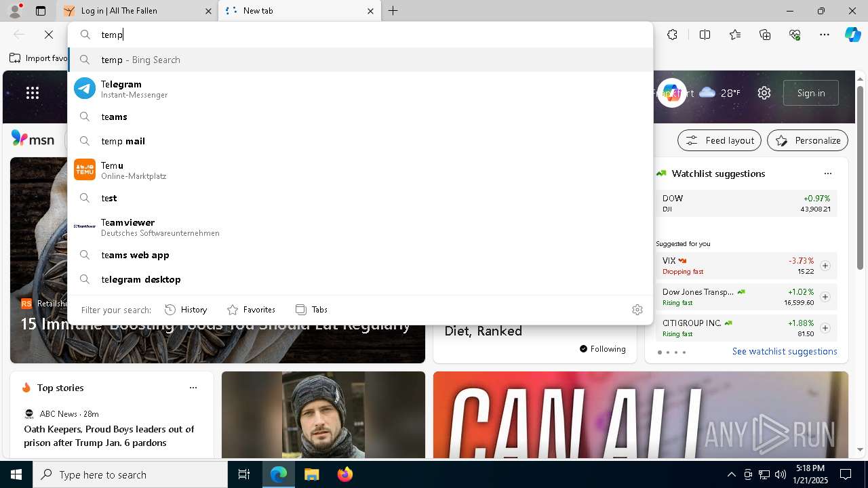Launch Firefox from the taskbar

[x=344, y=474]
